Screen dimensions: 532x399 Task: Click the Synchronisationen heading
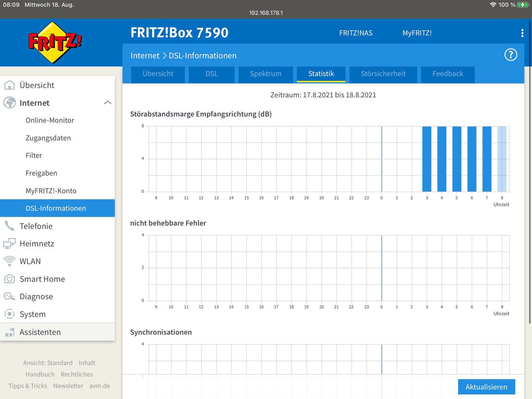point(161,332)
